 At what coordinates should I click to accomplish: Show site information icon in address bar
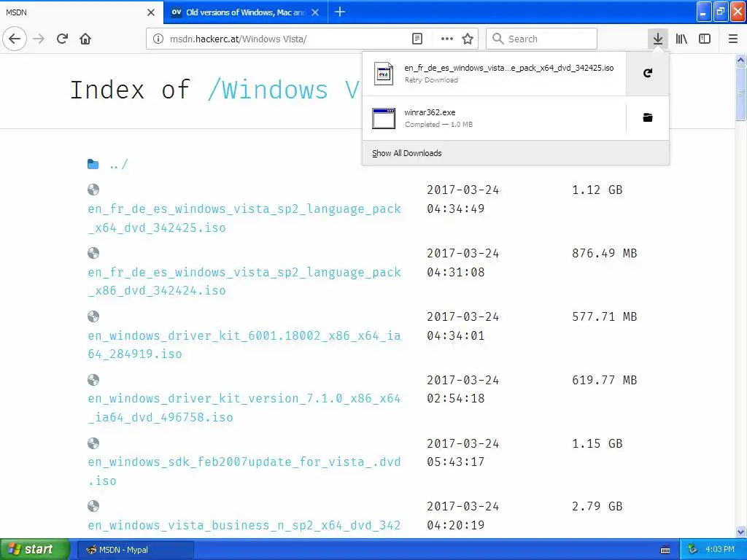158,39
